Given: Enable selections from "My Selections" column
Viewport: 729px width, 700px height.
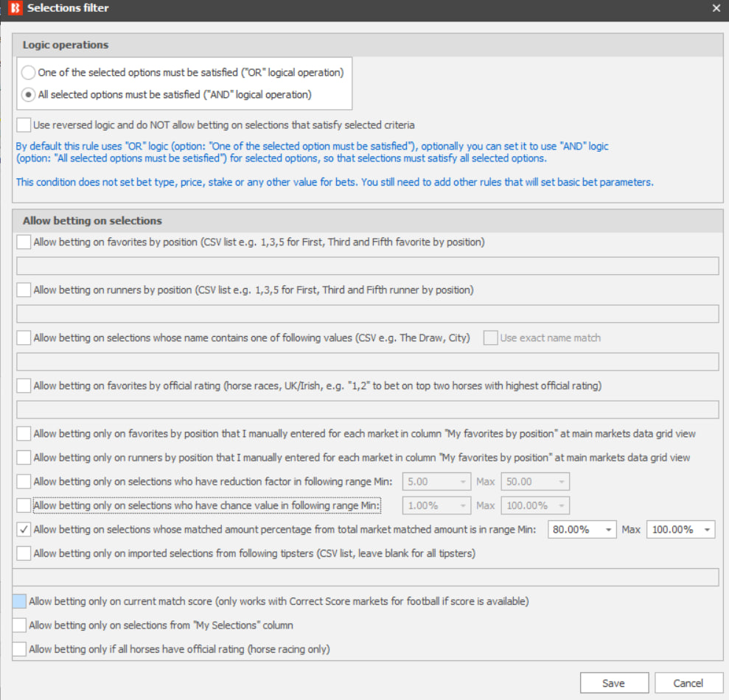Looking at the screenshot, I should [19, 625].
